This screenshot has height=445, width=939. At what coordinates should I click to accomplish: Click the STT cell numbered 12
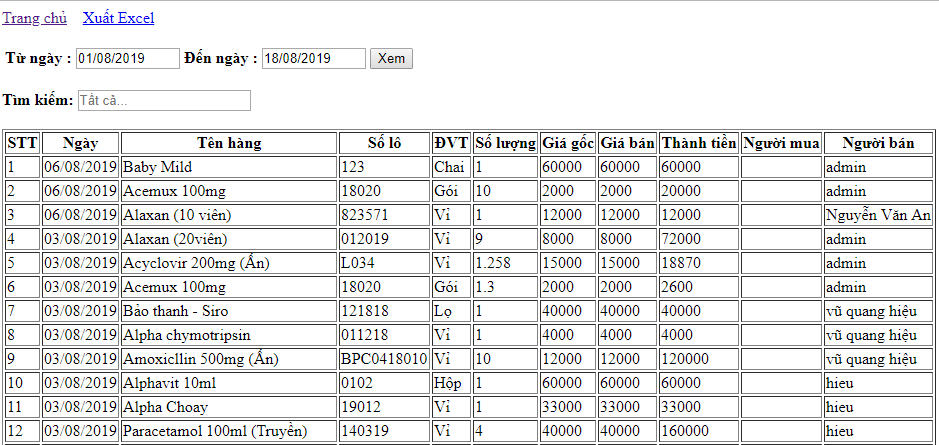(x=23, y=431)
